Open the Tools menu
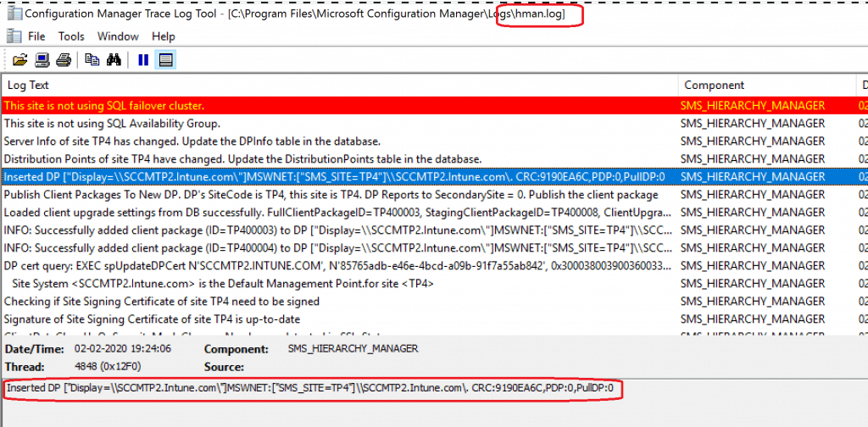868x427 pixels. [x=71, y=36]
